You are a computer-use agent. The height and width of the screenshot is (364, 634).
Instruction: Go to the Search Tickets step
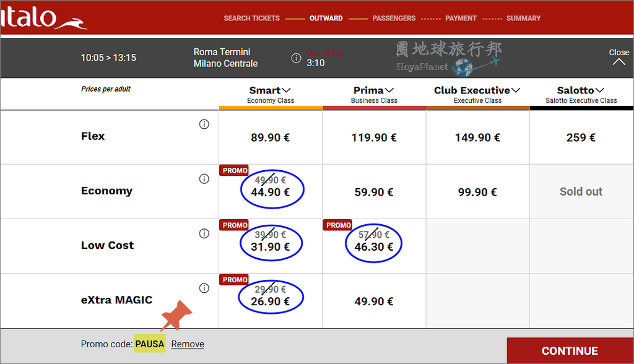tap(251, 18)
